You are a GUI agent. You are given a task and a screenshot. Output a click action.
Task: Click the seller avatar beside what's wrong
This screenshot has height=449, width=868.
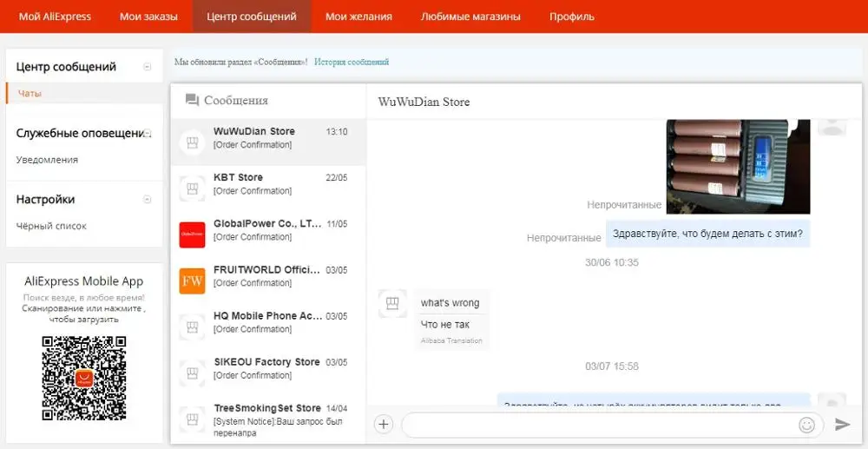point(392,303)
